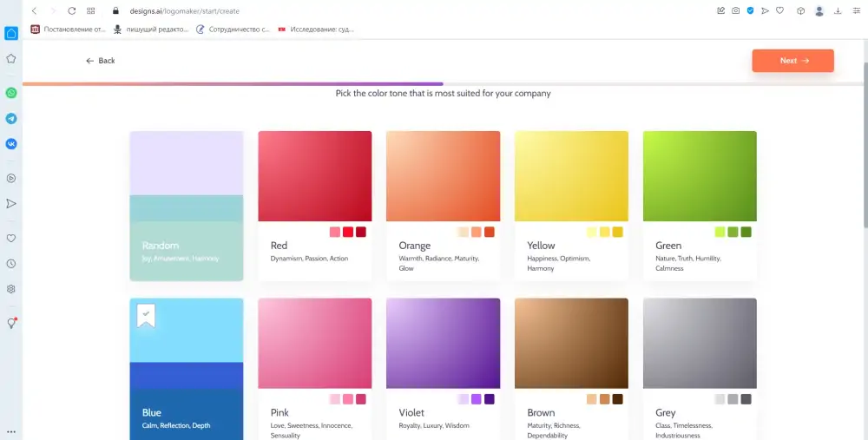Choose the Green color tone card
Image resolution: width=868 pixels, height=440 pixels.
point(699,205)
